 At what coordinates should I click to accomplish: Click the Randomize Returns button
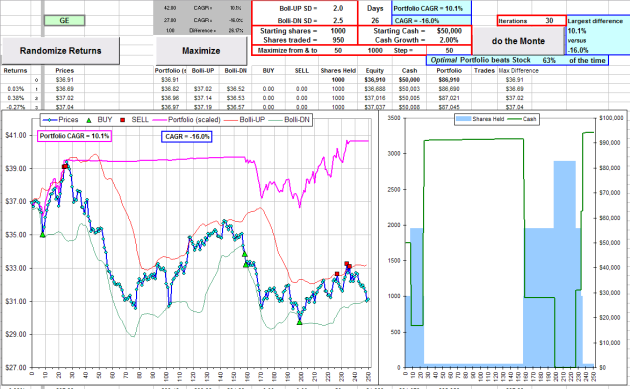[x=60, y=51]
